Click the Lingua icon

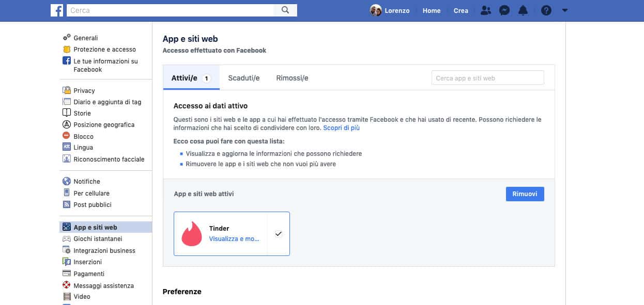[x=67, y=147]
